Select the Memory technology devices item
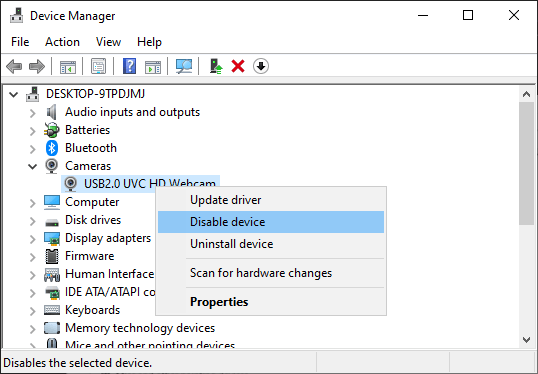 [140, 328]
